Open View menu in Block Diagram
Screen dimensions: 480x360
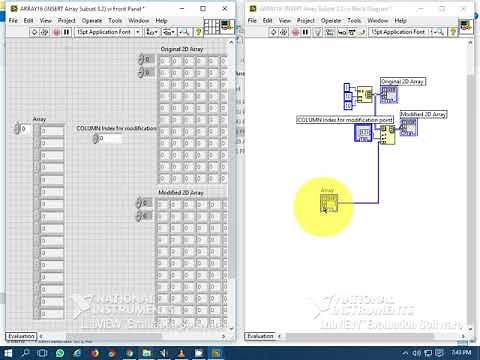[x=285, y=21]
